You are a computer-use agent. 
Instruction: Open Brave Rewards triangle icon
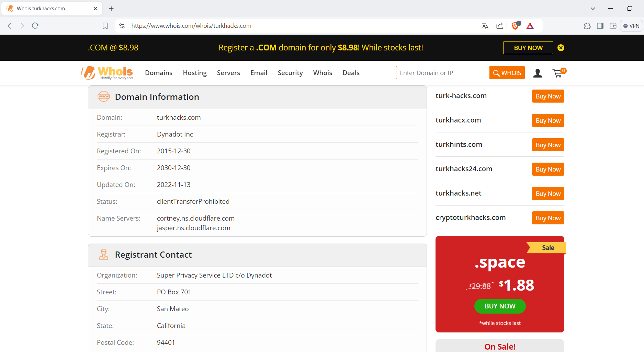[530, 26]
